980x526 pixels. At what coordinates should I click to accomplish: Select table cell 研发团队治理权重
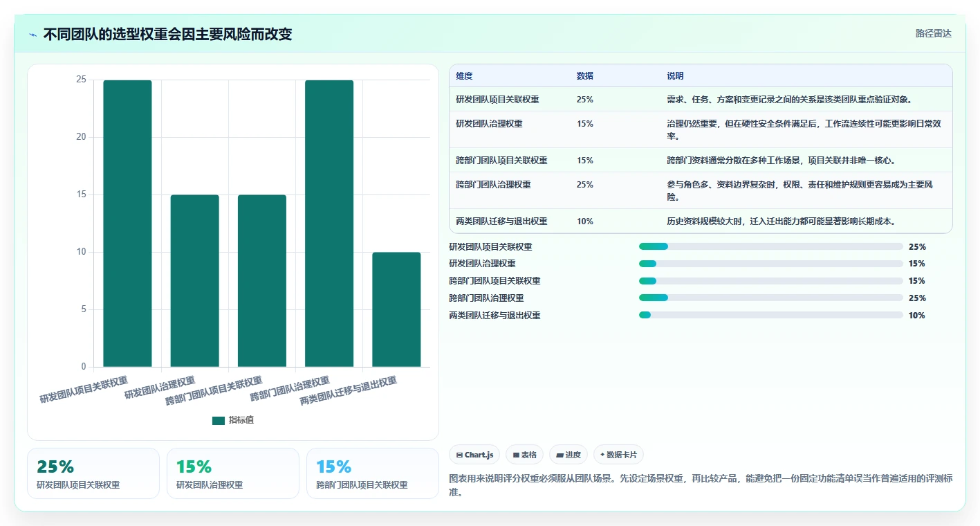coord(489,124)
